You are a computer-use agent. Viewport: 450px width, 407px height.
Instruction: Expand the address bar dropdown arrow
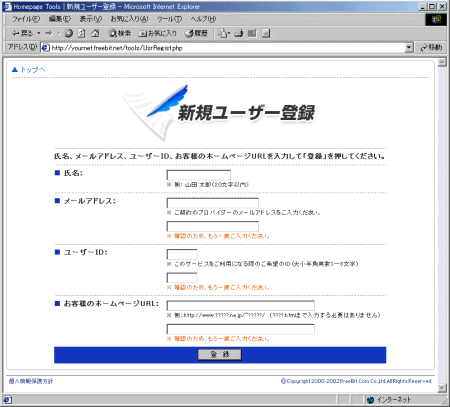pyautogui.click(x=409, y=48)
